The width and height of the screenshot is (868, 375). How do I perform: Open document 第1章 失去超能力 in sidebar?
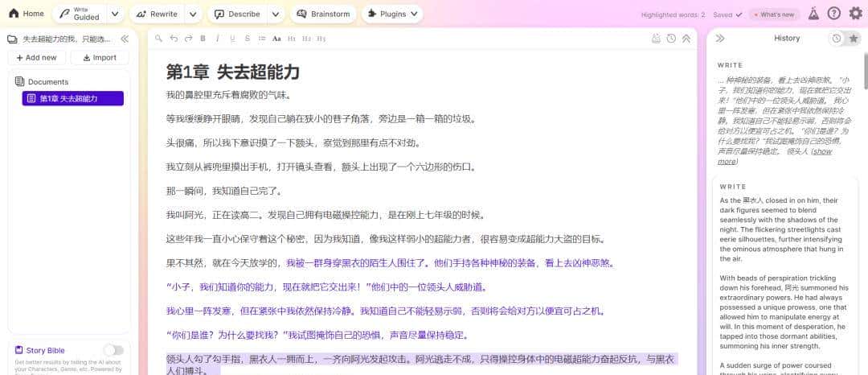(x=72, y=99)
